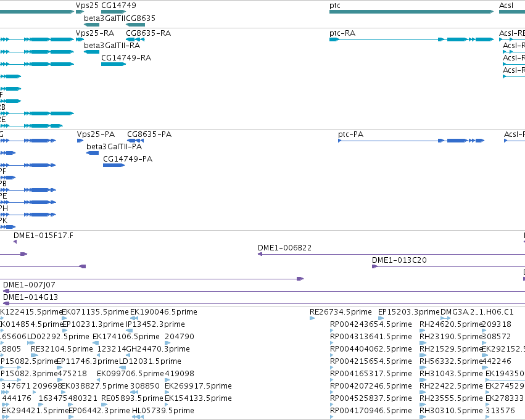This screenshot has height=420, width=525.
Task: Click the RP004170946.5prime EST label
Action: pos(371,411)
